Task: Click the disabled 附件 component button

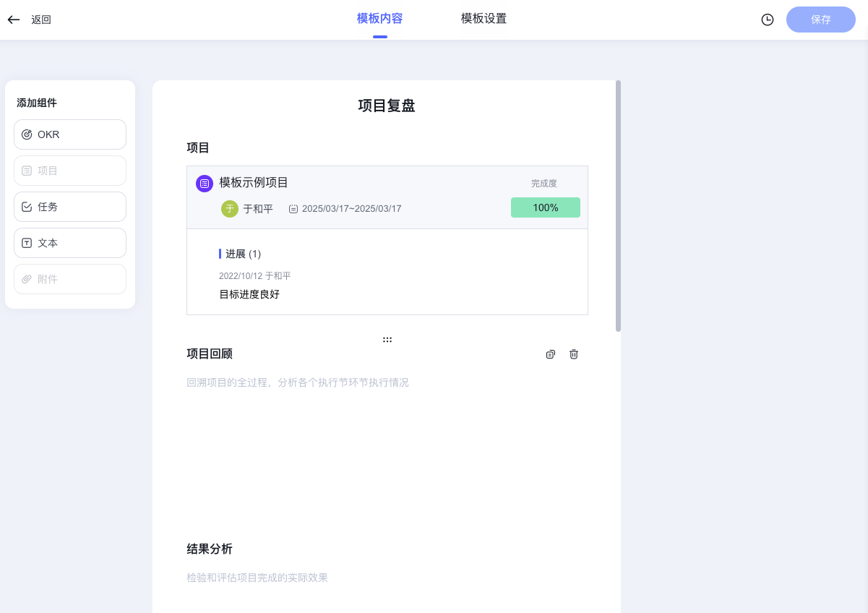Action: [x=70, y=279]
